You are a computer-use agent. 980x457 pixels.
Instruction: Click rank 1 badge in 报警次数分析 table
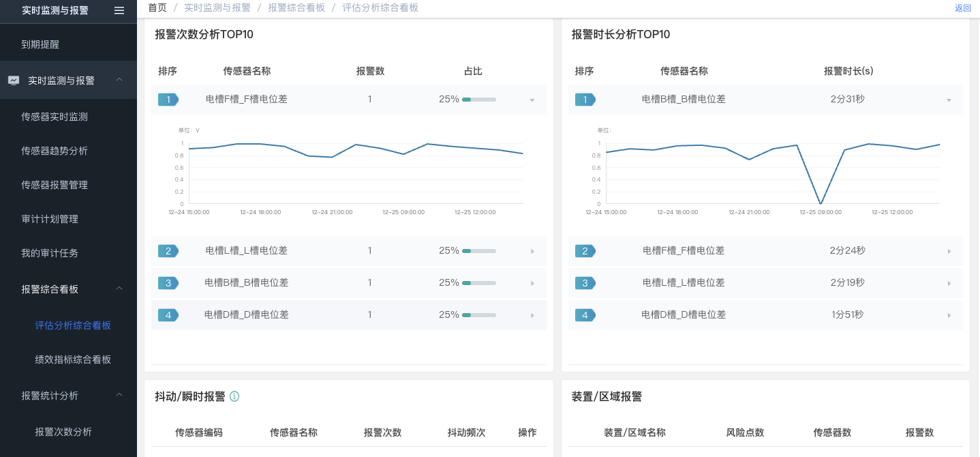tap(168, 100)
